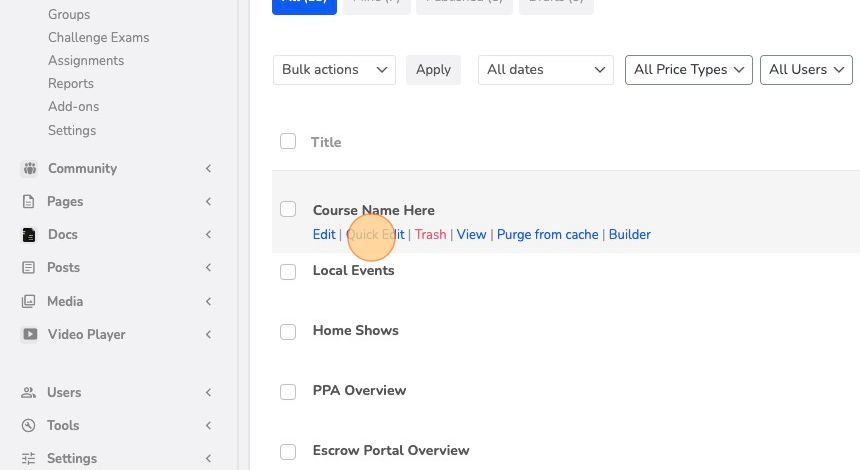Open the Reports submenu item
Screen dimensions: 860x470
tap(71, 83)
